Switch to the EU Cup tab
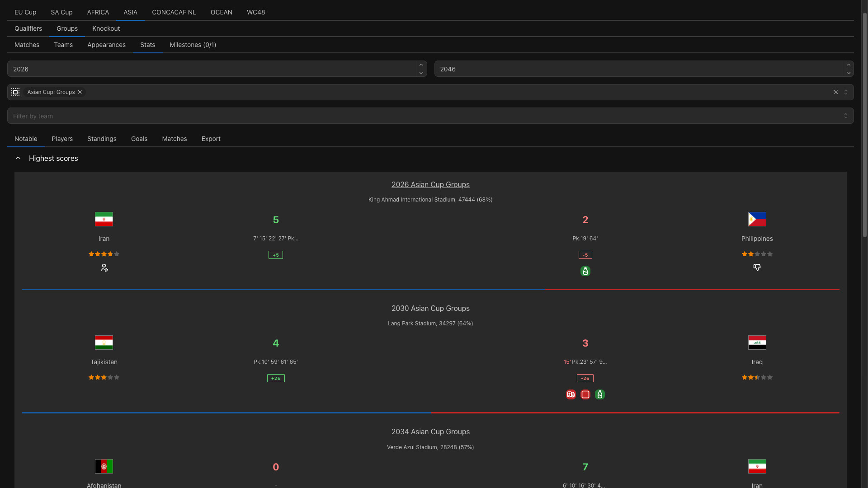The image size is (868, 488). 25,12
